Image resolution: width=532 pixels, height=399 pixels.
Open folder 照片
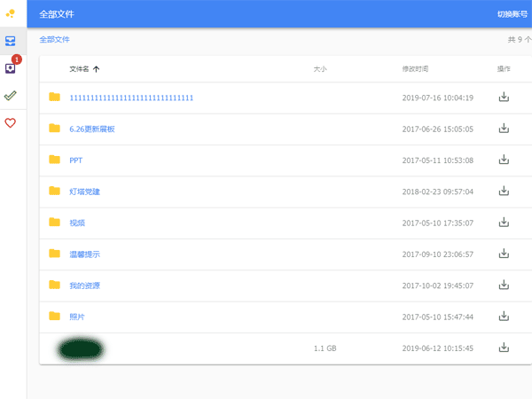click(77, 317)
